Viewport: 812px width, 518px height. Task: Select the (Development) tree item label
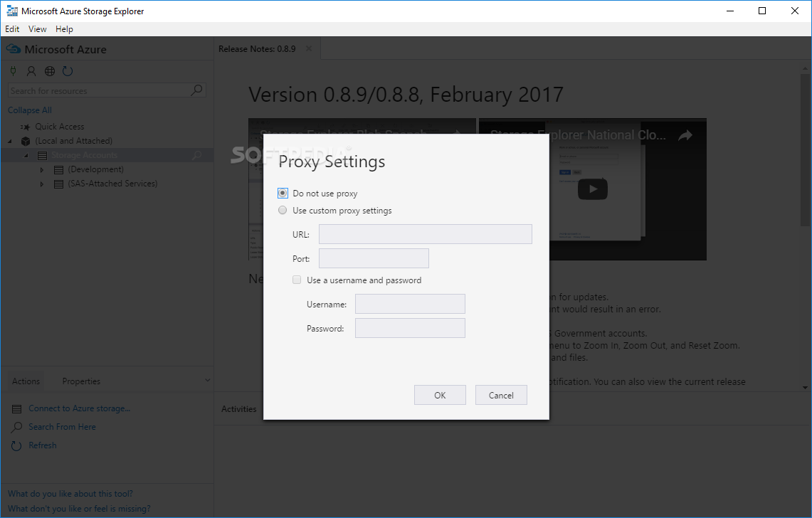[x=96, y=169]
